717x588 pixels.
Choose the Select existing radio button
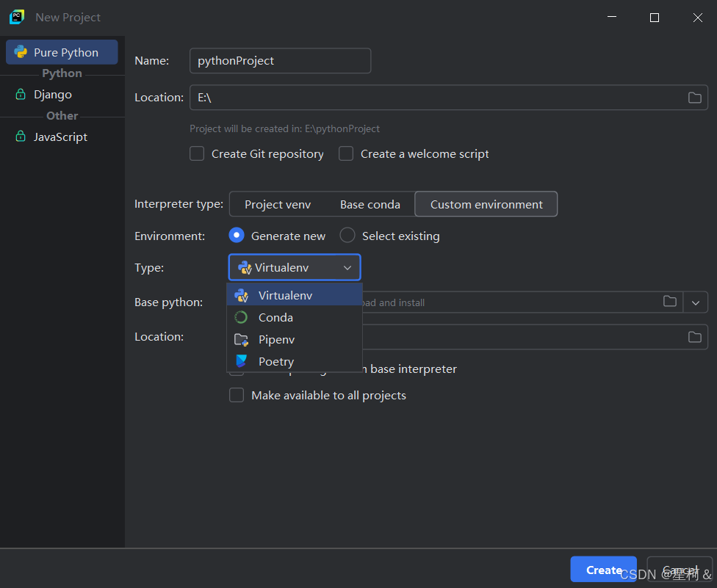tap(347, 236)
